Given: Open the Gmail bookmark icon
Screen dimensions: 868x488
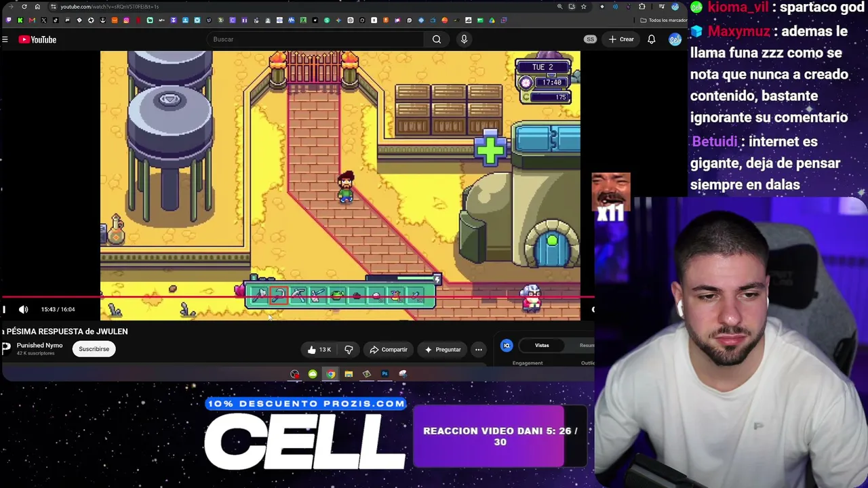Looking at the screenshot, I should coord(32,20).
